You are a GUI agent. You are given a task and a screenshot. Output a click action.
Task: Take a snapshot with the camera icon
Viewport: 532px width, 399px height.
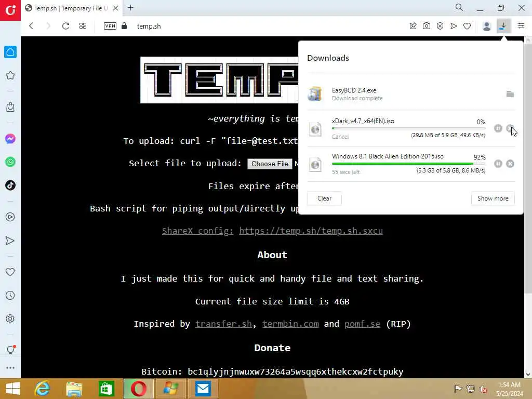pyautogui.click(x=427, y=26)
